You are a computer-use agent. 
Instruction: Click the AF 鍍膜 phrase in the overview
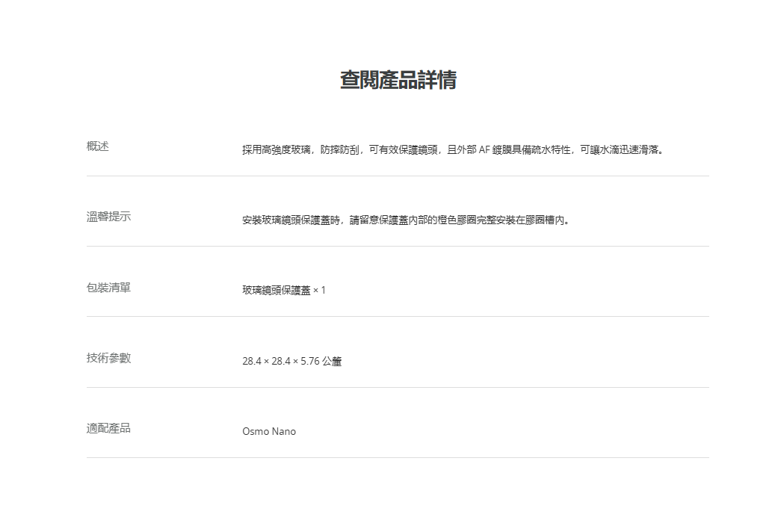(x=495, y=149)
